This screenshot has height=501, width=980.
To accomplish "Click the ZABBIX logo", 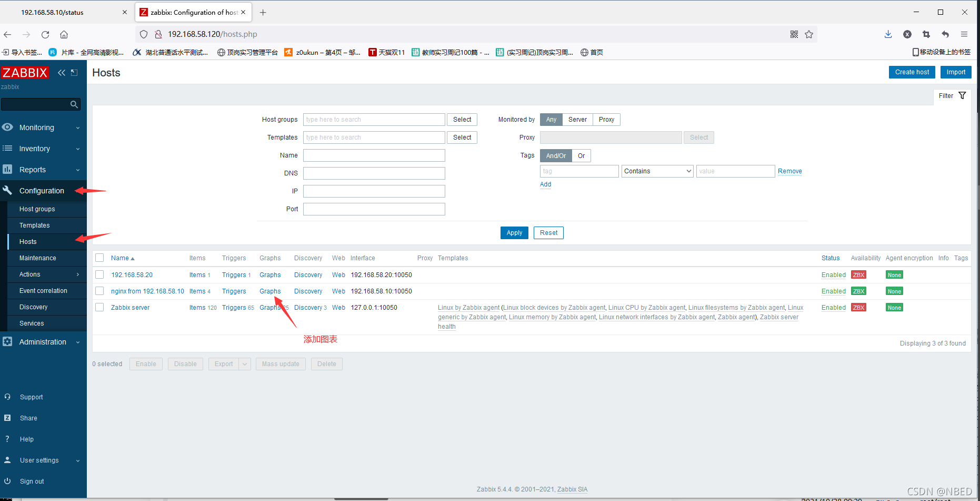I will tap(25, 73).
